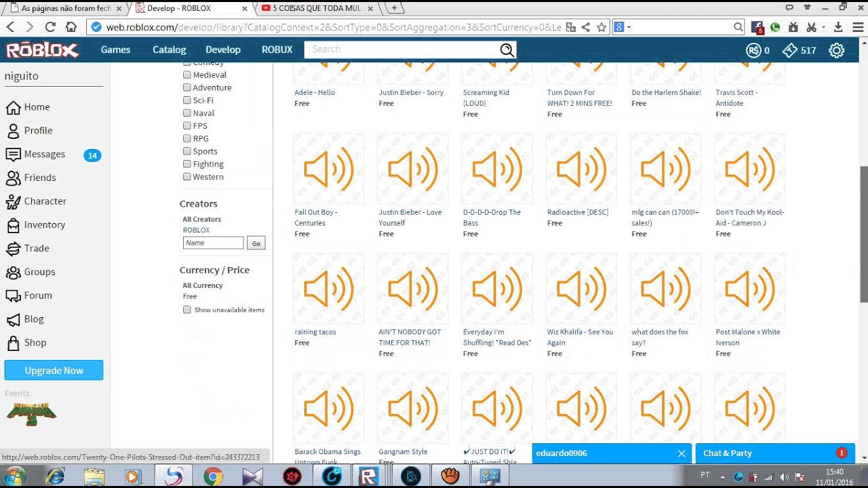The image size is (868, 488).
Task: Check the Naval genre checkbox
Action: point(186,113)
